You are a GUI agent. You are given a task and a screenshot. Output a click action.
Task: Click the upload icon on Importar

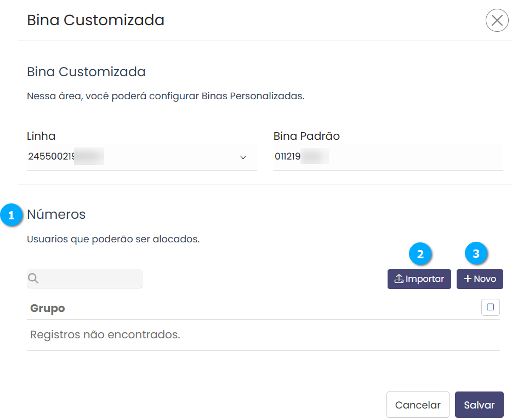coord(399,279)
